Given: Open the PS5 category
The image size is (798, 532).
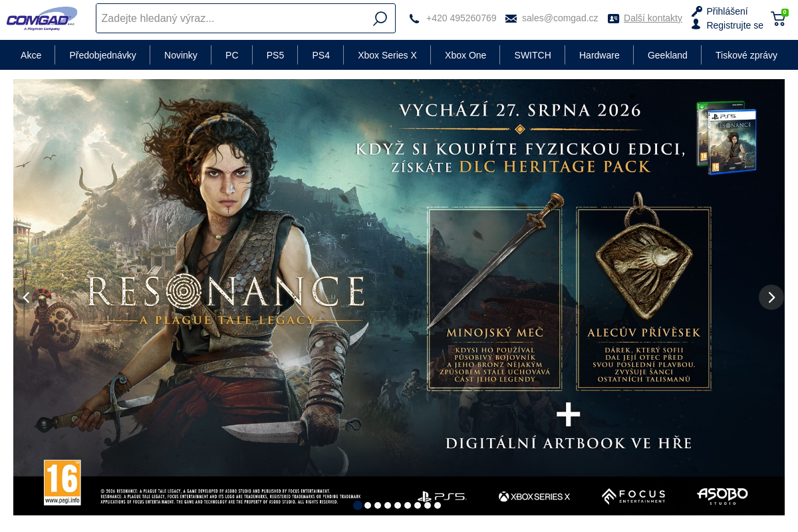Looking at the screenshot, I should [x=275, y=55].
